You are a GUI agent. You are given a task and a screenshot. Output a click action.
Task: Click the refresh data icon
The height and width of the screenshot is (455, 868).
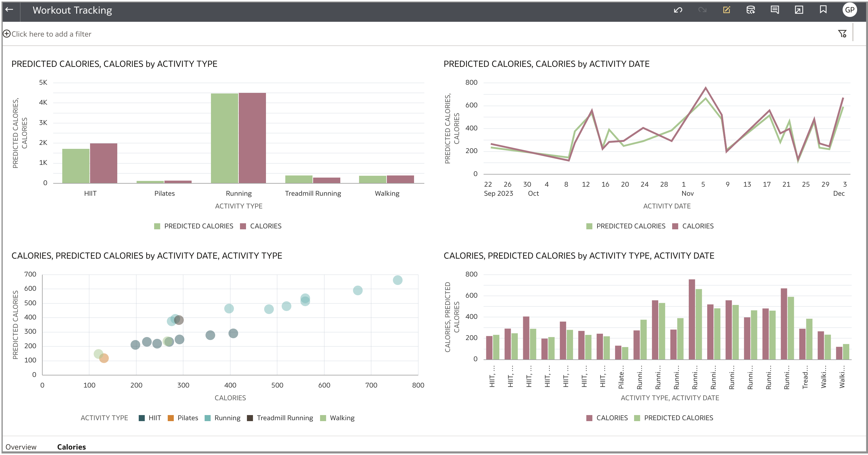click(750, 10)
